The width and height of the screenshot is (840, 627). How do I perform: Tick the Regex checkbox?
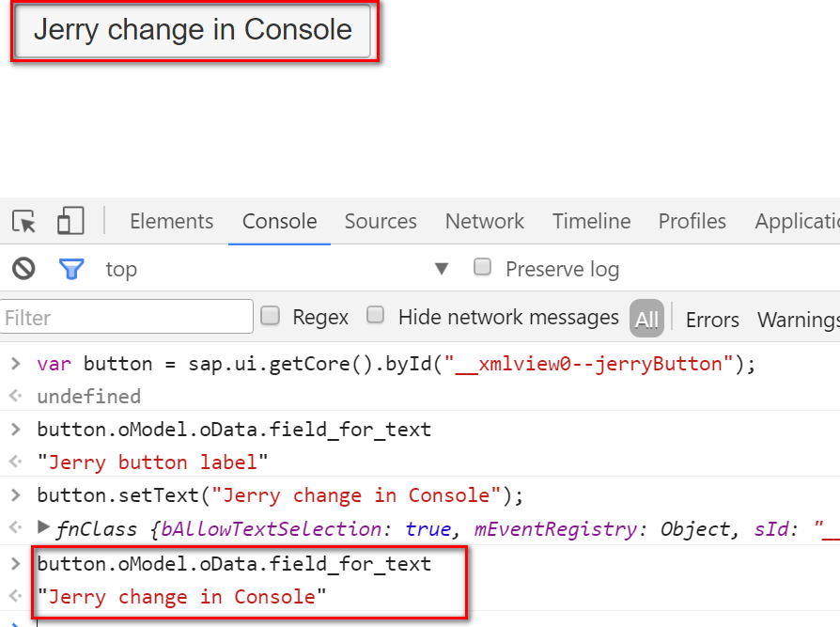(271, 316)
